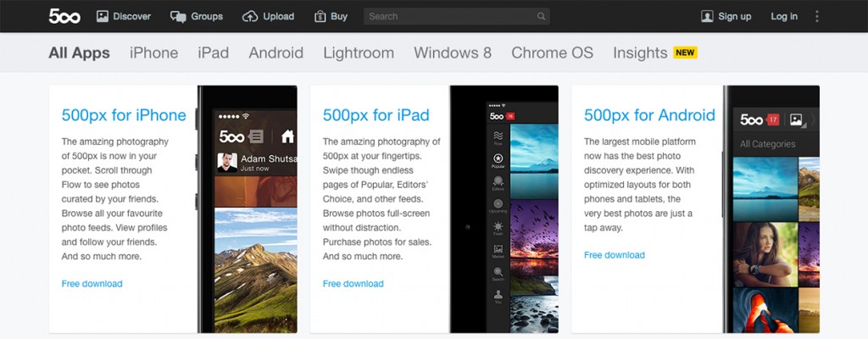Click the red canyon photo in Android mockup
868x339 pixels.
pos(765,310)
